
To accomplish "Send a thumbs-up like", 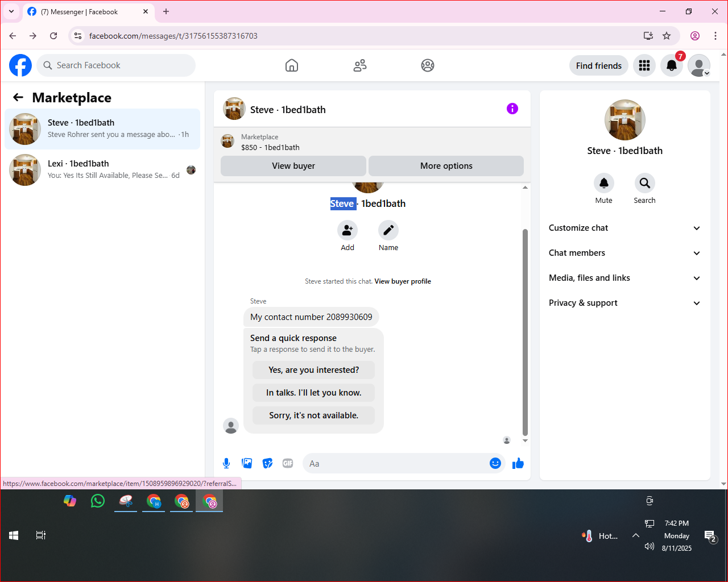I will point(518,463).
